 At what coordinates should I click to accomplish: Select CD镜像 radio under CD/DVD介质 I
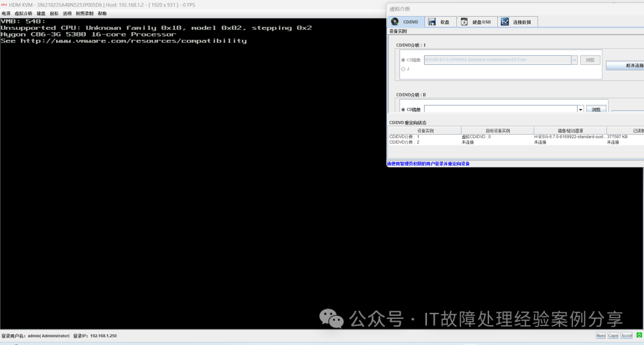pos(403,60)
